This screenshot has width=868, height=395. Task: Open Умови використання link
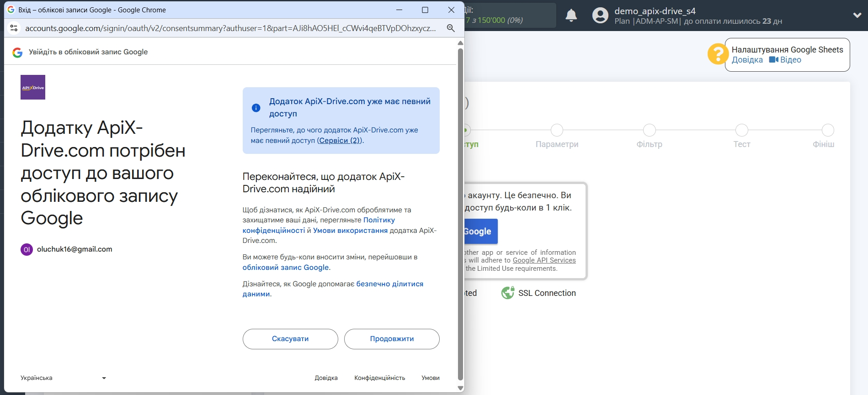[x=350, y=231]
